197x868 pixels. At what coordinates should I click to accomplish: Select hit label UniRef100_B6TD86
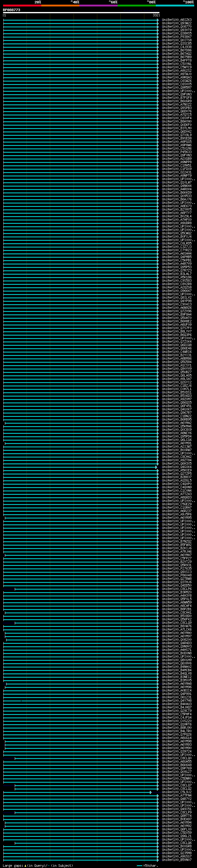177,50
